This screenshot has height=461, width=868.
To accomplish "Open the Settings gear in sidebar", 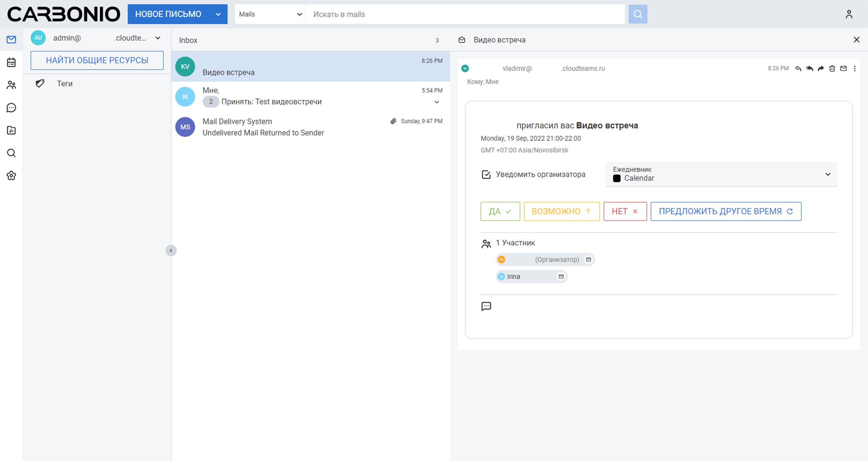I will (x=11, y=176).
